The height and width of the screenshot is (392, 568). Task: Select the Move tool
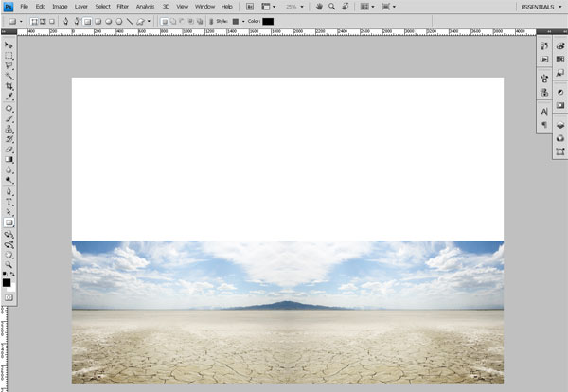pyautogui.click(x=9, y=45)
